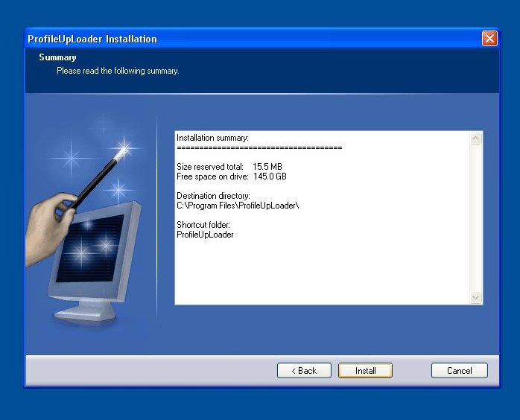520x420 pixels.
Task: Click the "Summary" header title
Action: coord(57,57)
